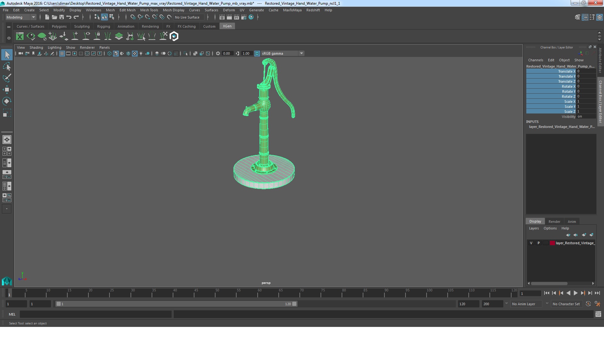Image resolution: width=604 pixels, height=364 pixels.
Task: Switch to the Polygons shelf tab
Action: click(59, 26)
